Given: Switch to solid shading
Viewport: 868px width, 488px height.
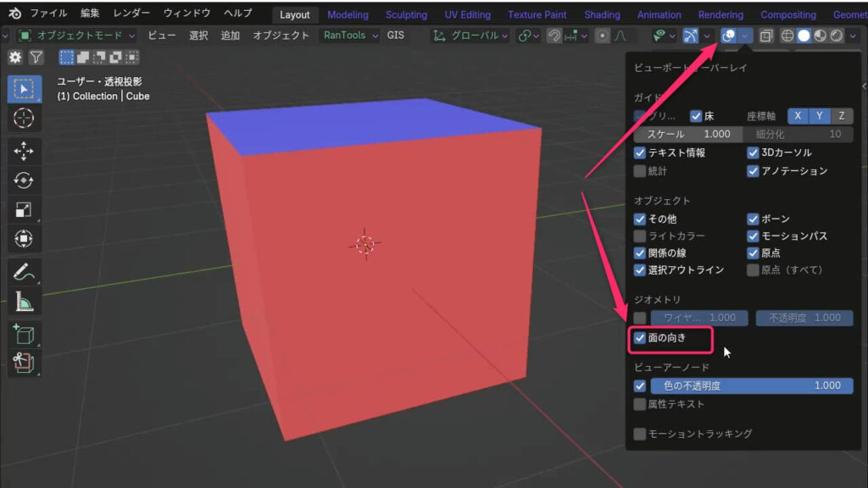Looking at the screenshot, I should coord(804,36).
